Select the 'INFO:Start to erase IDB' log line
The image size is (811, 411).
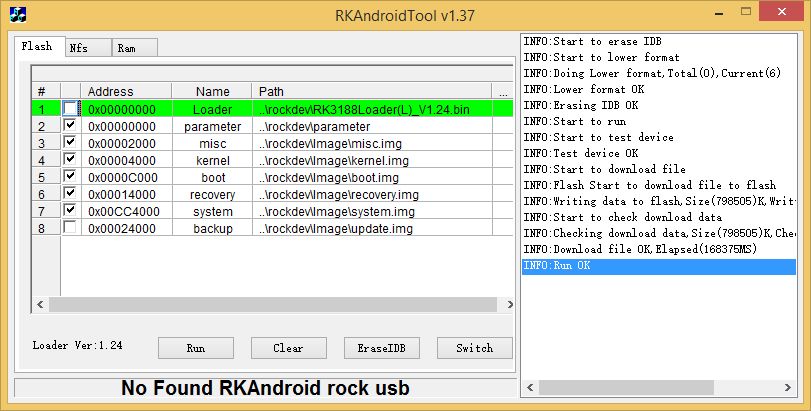click(659, 41)
